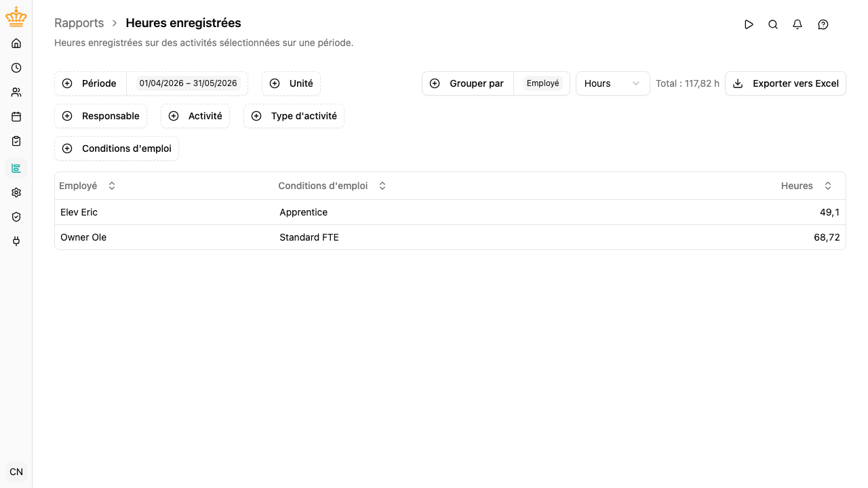The width and height of the screenshot is (868, 488).
Task: Open notifications bell icon
Action: (797, 24)
